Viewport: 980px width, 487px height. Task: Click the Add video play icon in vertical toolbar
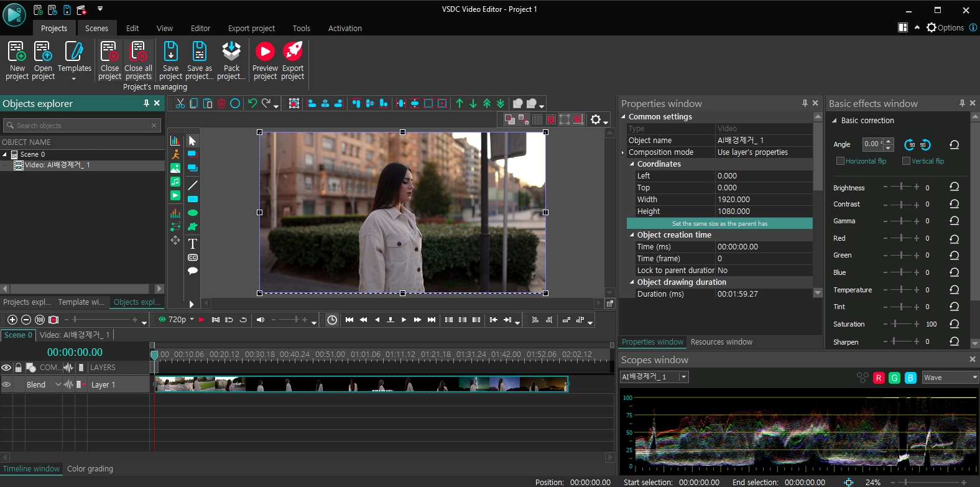[175, 195]
